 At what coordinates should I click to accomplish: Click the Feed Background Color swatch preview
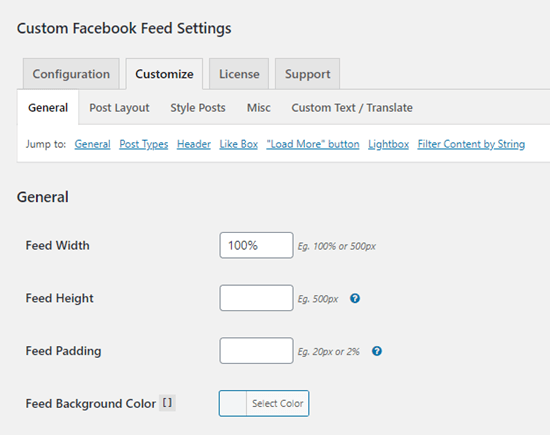233,403
